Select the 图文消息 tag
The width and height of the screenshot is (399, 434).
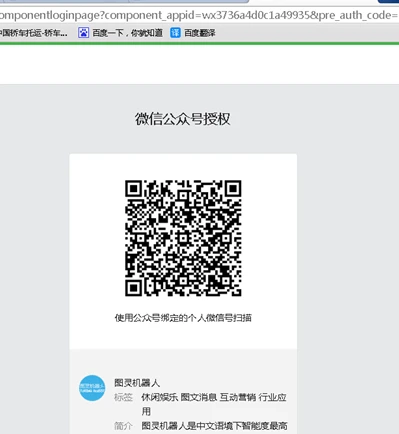[x=199, y=397]
